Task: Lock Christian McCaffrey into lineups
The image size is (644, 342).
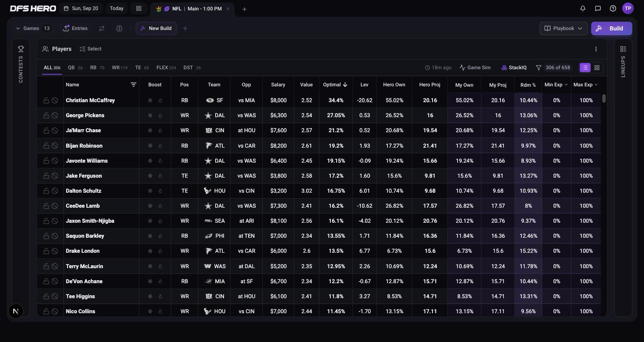Action: pyautogui.click(x=46, y=101)
